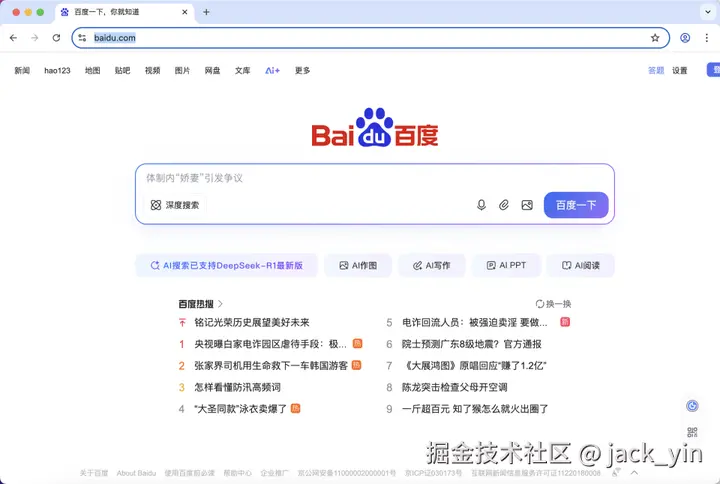This screenshot has width=720, height=484.
Task: Open "大圣同款"泳衣卖爆了 headline
Action: click(240, 409)
